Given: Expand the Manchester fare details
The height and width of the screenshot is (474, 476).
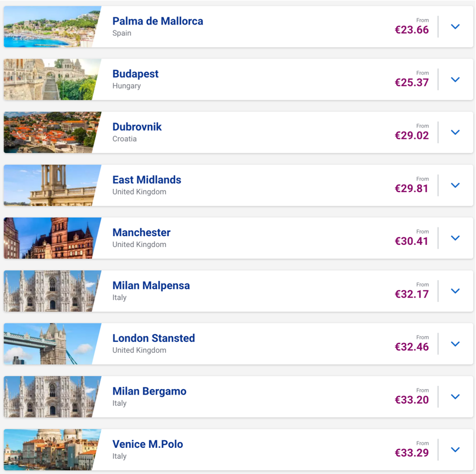Looking at the screenshot, I should [x=455, y=238].
